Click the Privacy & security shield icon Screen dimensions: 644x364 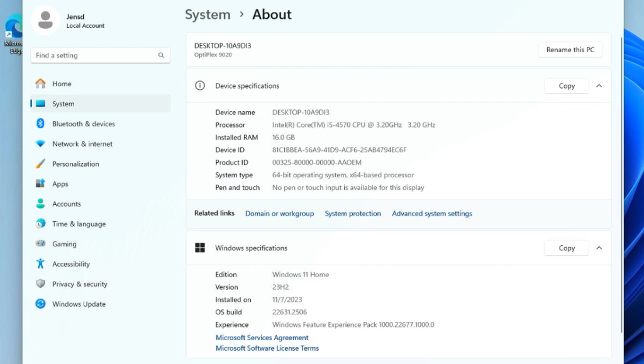click(40, 284)
